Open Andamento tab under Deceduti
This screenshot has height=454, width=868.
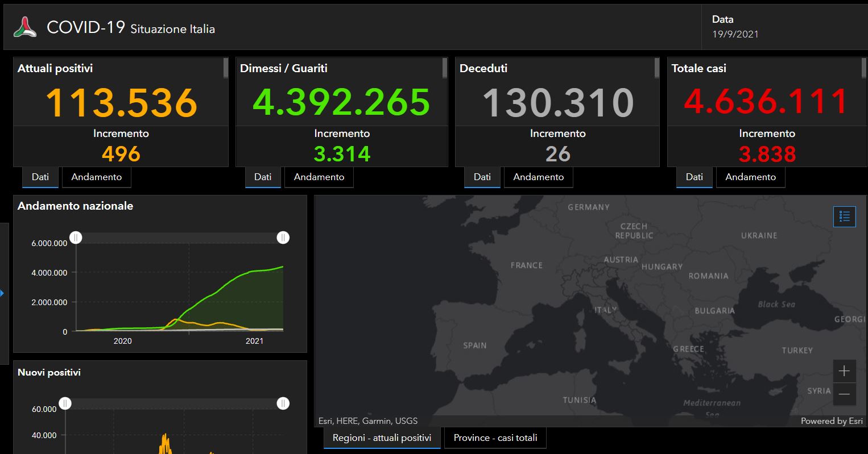(x=538, y=177)
